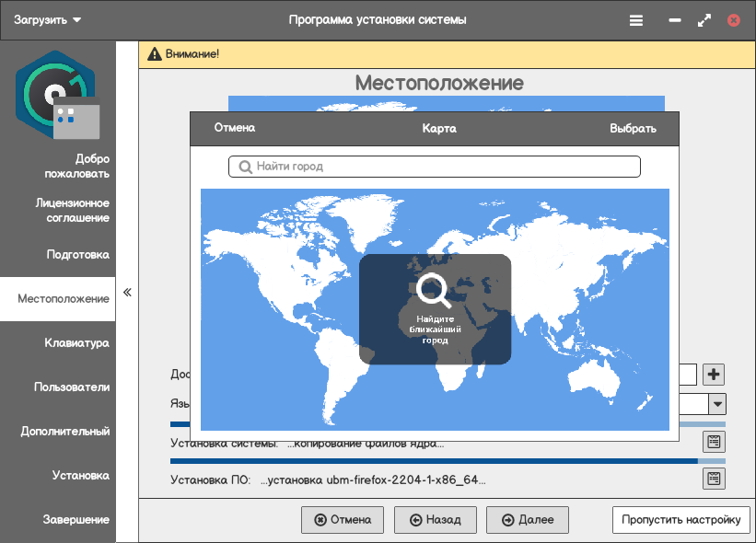Open the Загрузить dropdown menu

pos(47,20)
